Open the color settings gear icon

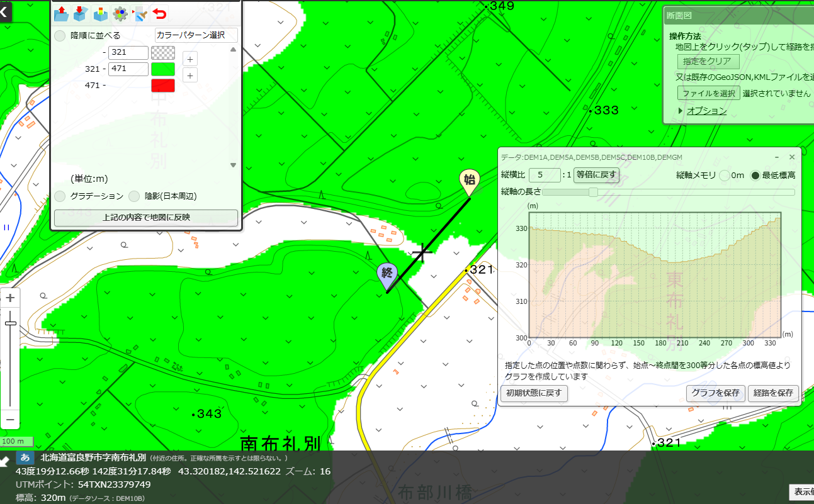click(120, 13)
